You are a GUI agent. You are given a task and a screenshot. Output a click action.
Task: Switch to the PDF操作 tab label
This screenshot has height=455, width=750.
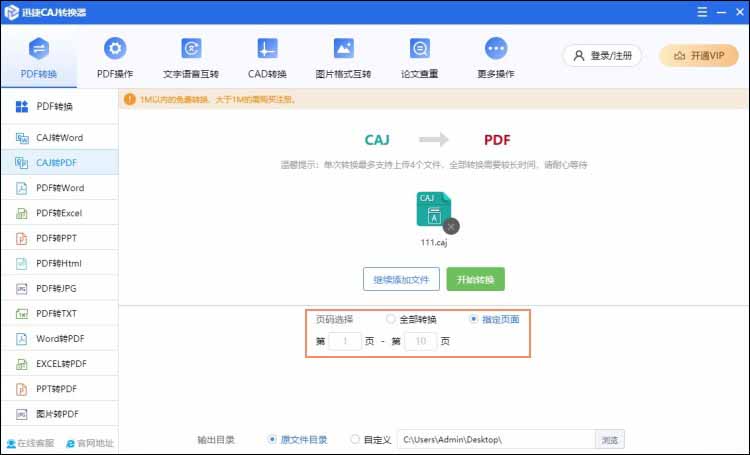coord(115,74)
